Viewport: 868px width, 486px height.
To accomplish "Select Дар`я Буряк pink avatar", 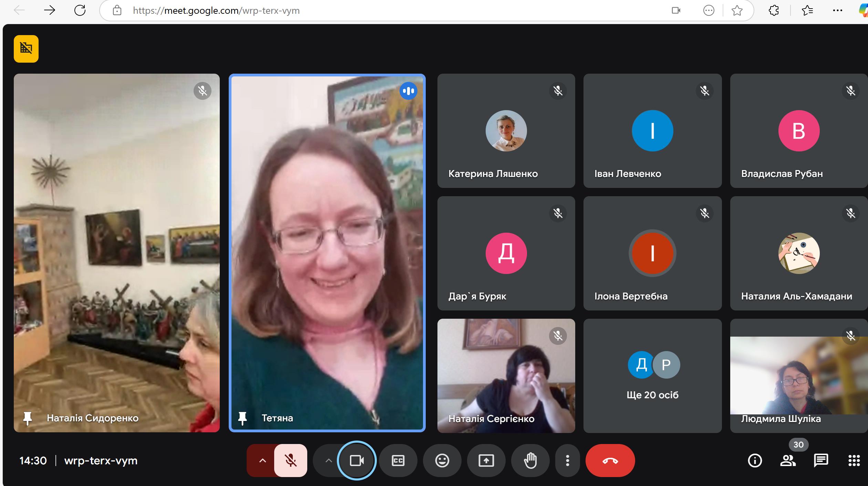I will (506, 253).
